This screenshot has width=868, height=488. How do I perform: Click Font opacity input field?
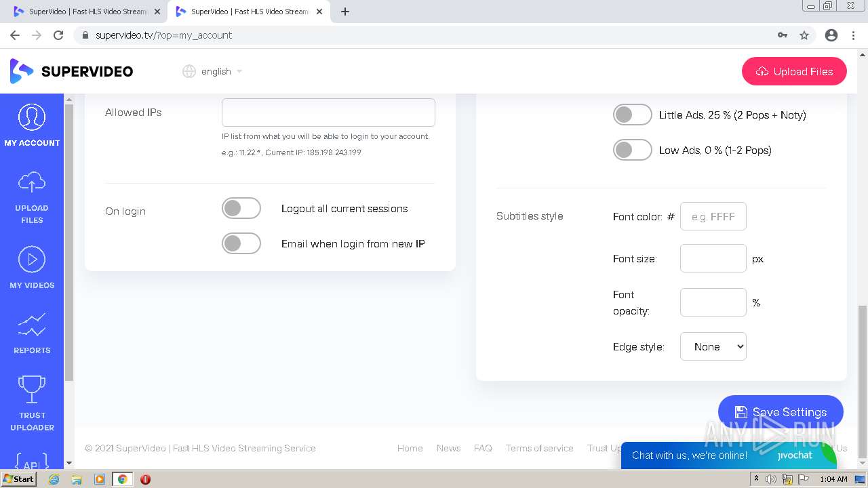713,302
